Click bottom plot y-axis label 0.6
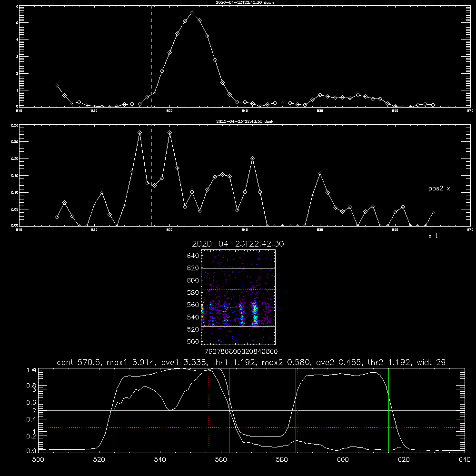 (31, 402)
